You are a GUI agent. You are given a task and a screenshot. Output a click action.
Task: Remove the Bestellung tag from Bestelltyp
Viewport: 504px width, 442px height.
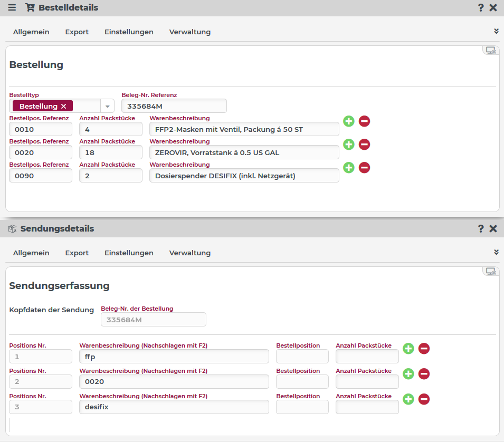point(63,107)
